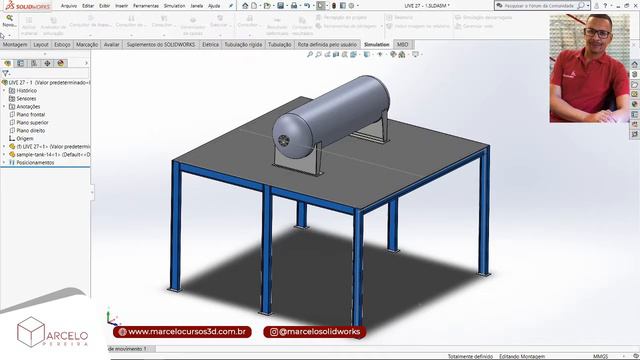Image resolution: width=640 pixels, height=360 pixels.
Task: Click the Help question mark icon
Action: pos(605,6)
